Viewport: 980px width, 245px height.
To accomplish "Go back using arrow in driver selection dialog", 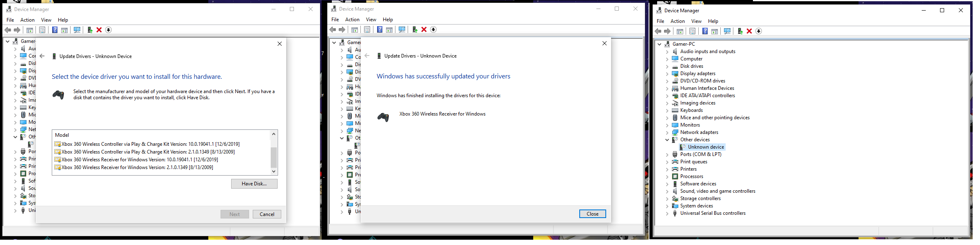I will [42, 56].
